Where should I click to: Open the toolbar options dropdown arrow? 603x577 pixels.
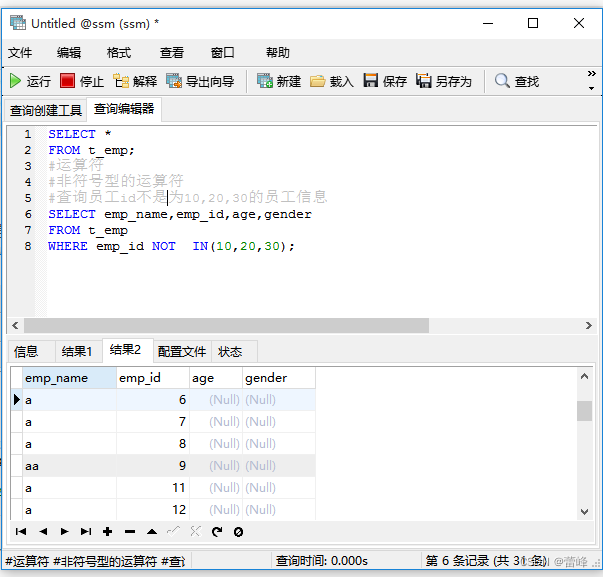(x=592, y=88)
